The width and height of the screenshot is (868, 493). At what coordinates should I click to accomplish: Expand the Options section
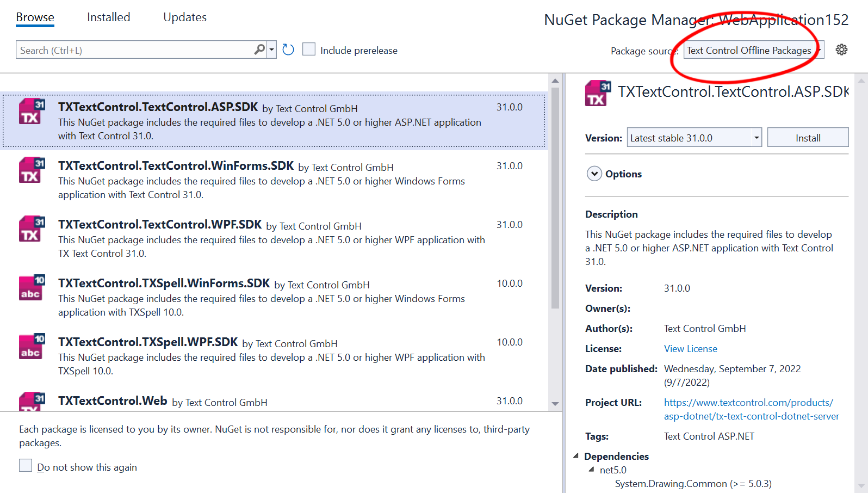[594, 174]
